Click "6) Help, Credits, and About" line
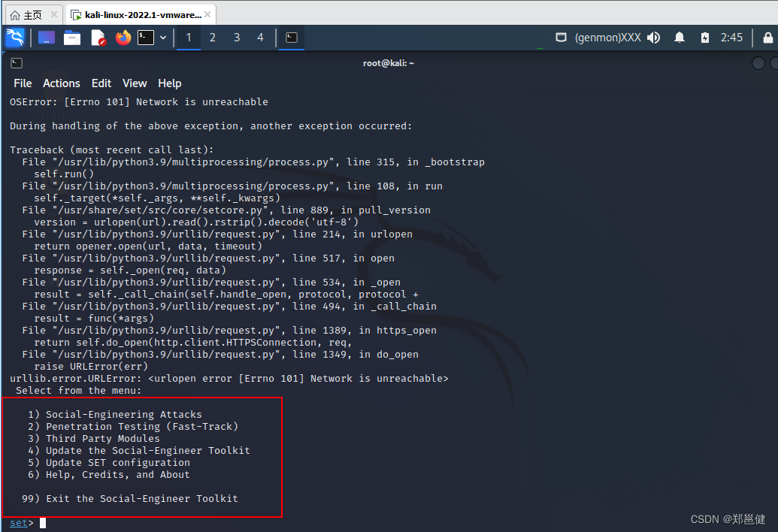Screen dimensions: 778x532 pyautogui.click(x=109, y=474)
